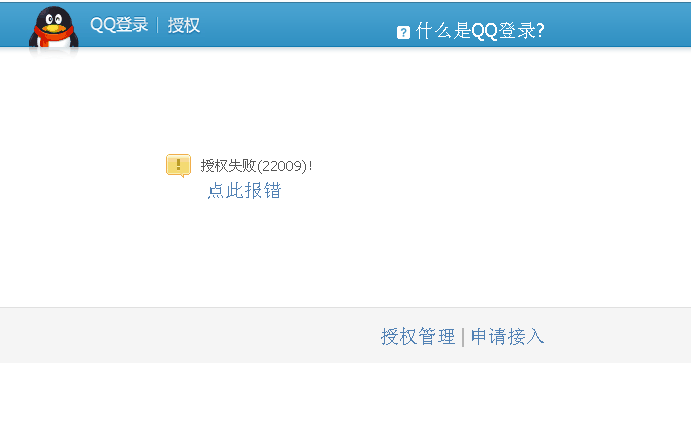691x430 pixels.
Task: Click the yellow exclamation warning icon
Action: (178, 166)
